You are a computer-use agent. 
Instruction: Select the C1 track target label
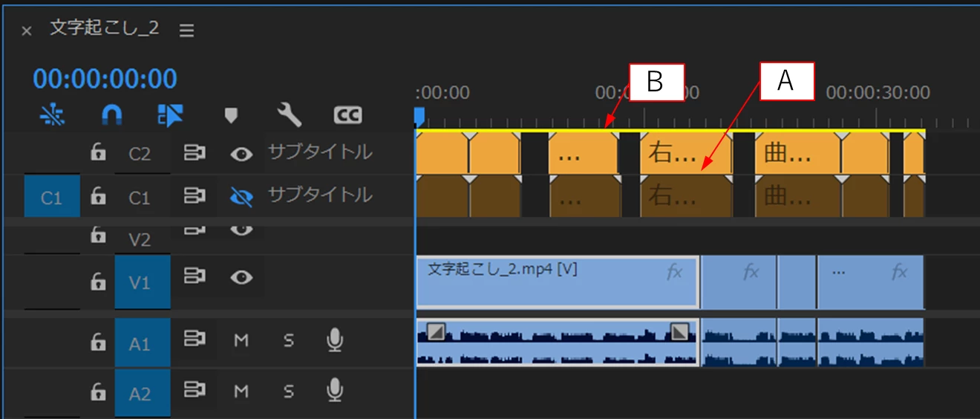pos(140,198)
